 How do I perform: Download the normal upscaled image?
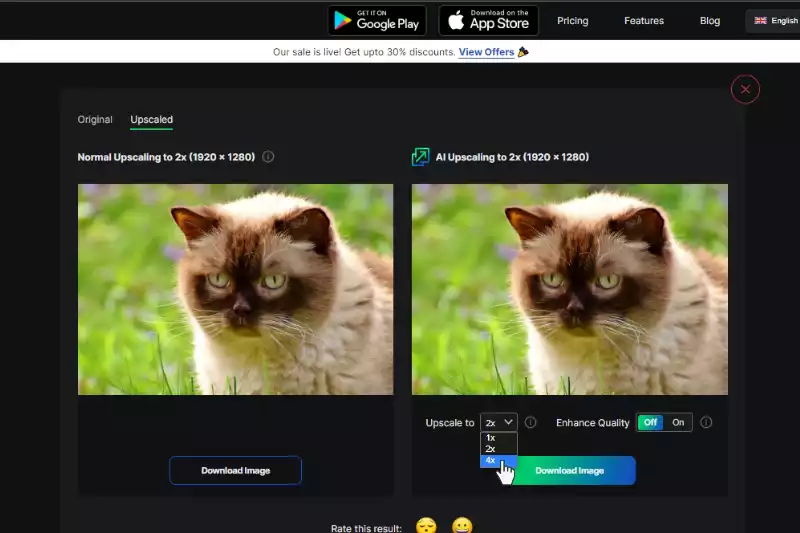[235, 470]
